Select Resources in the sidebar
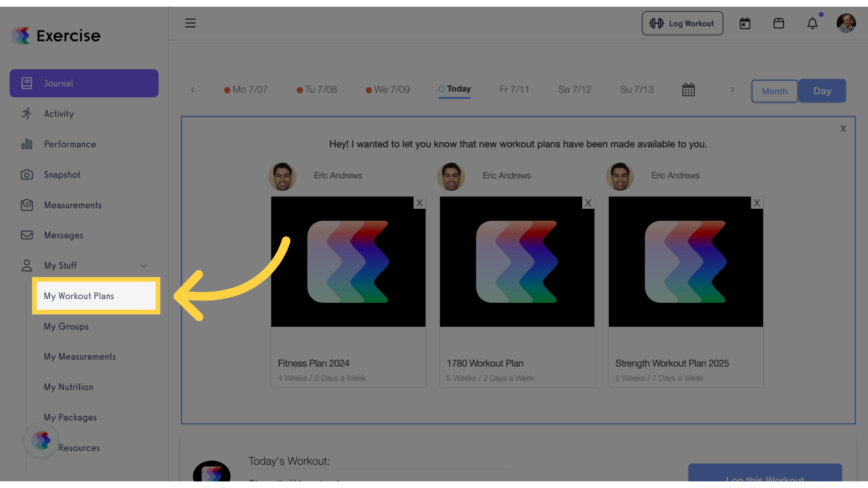Image resolution: width=868 pixels, height=488 pixels. click(79, 448)
